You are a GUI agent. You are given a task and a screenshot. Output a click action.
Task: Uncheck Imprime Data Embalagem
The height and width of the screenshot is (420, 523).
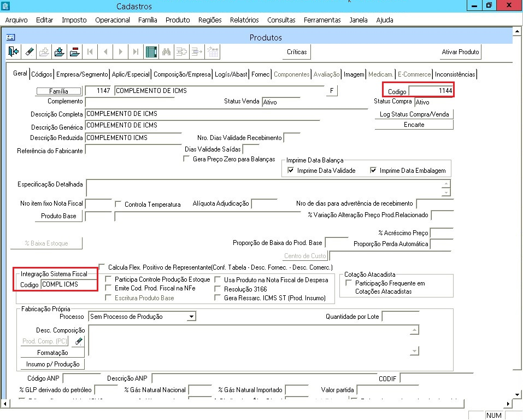click(x=373, y=170)
